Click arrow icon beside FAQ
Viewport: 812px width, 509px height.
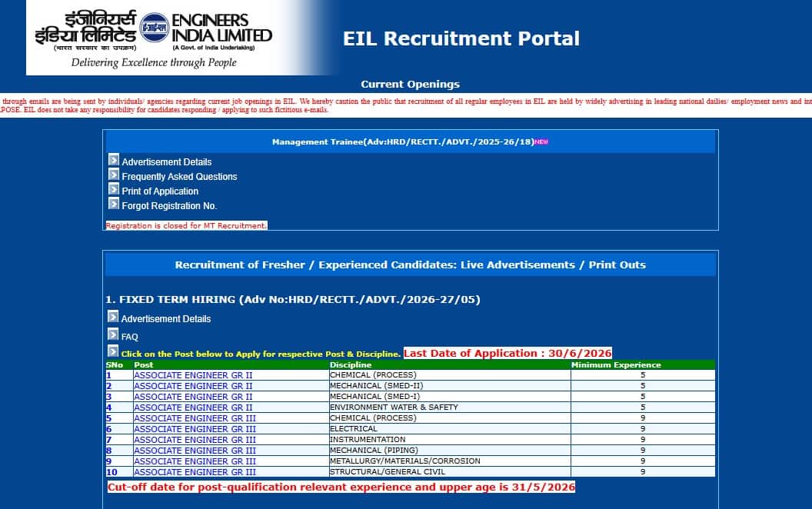113,334
